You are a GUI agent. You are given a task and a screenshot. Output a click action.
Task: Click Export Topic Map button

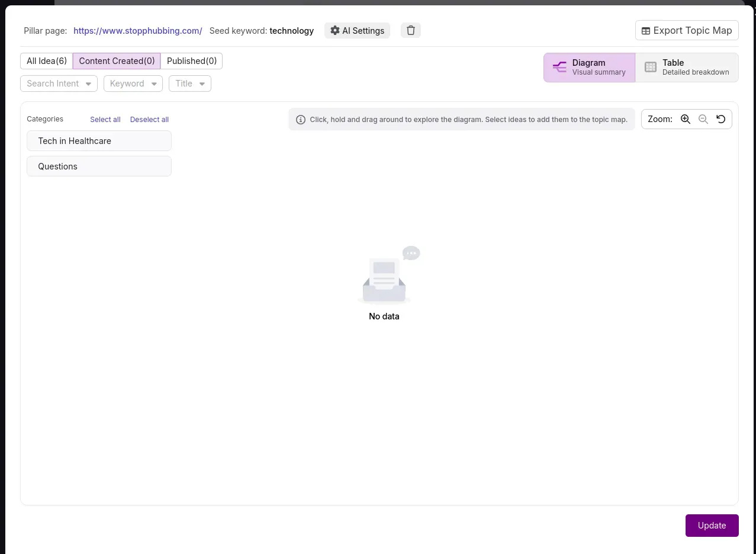point(687,31)
